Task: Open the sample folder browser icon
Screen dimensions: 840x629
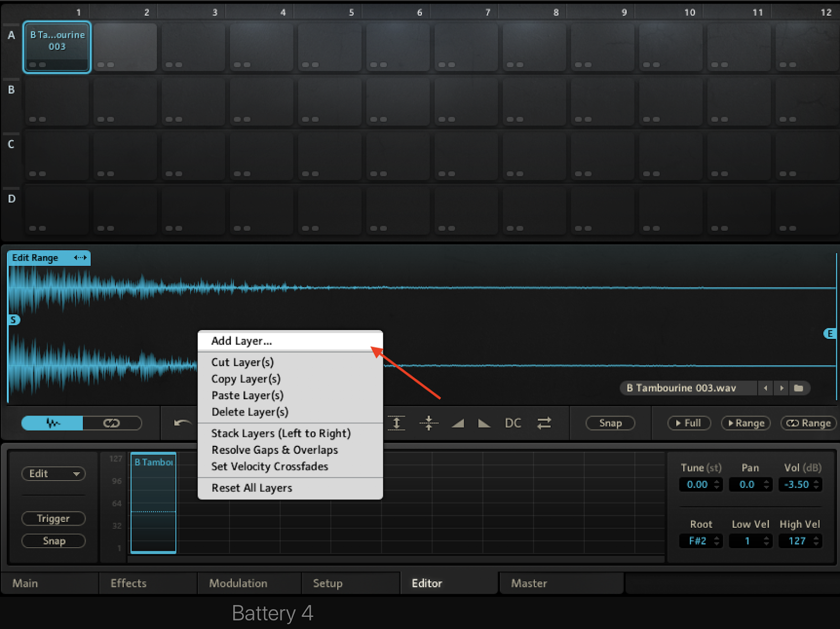Action: (x=799, y=388)
